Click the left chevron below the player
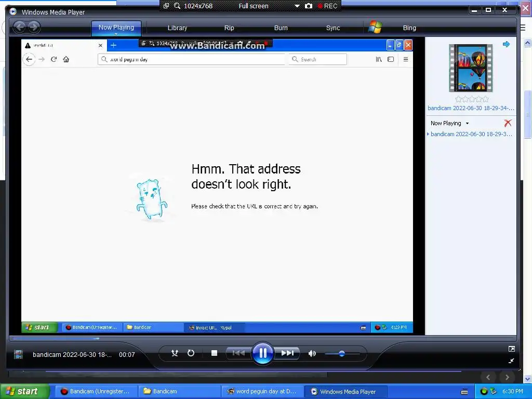 [x=488, y=377]
